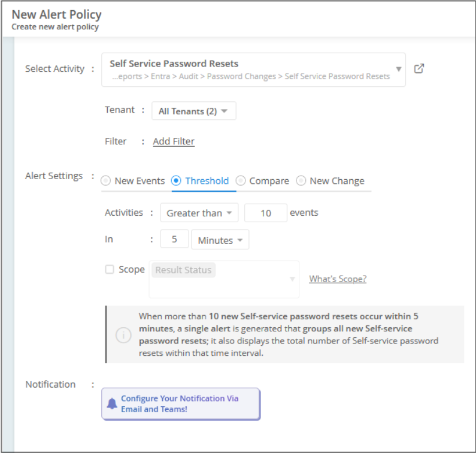Click the Notification label
This screenshot has height=453, width=476.
coord(50,384)
